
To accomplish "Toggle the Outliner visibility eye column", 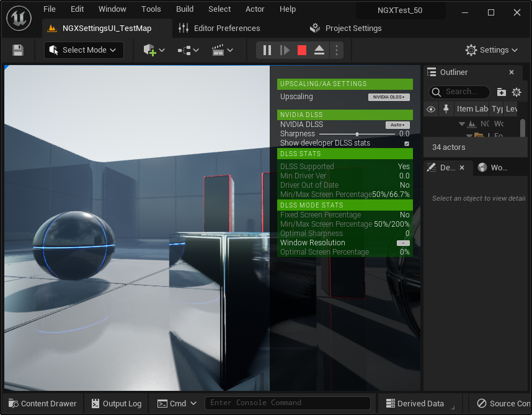I will 431,109.
